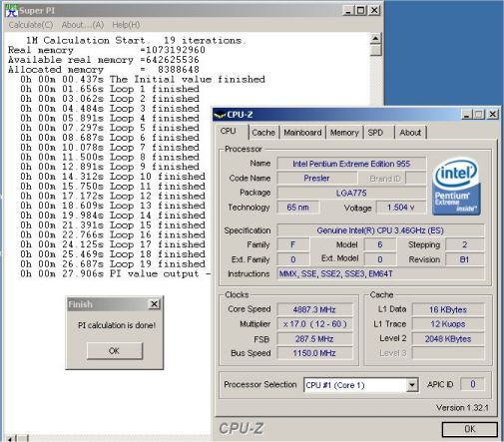Image resolution: width=504 pixels, height=442 pixels.
Task: Click the Super PI vertical scrollbar thumb
Action: tap(375, 50)
